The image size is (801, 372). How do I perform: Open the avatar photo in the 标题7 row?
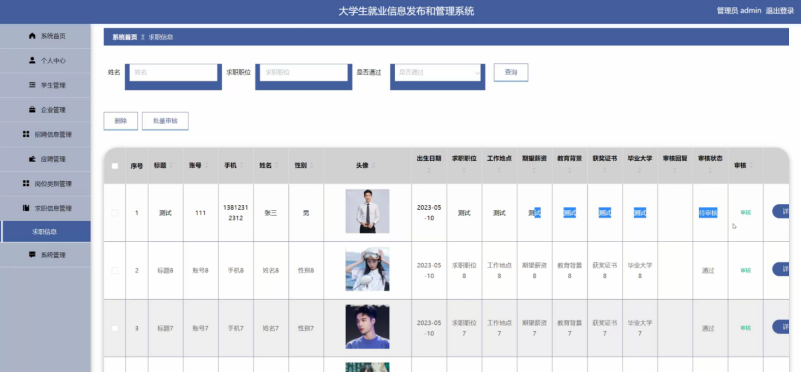(367, 327)
